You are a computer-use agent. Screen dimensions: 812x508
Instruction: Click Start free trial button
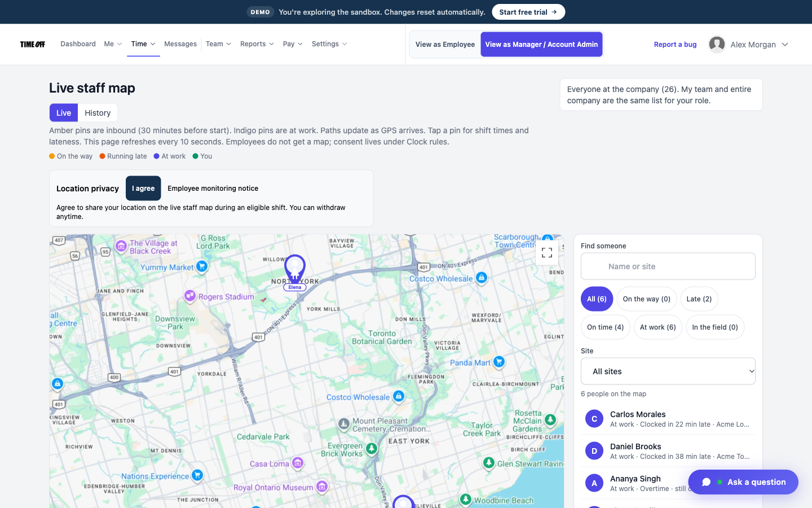(528, 12)
